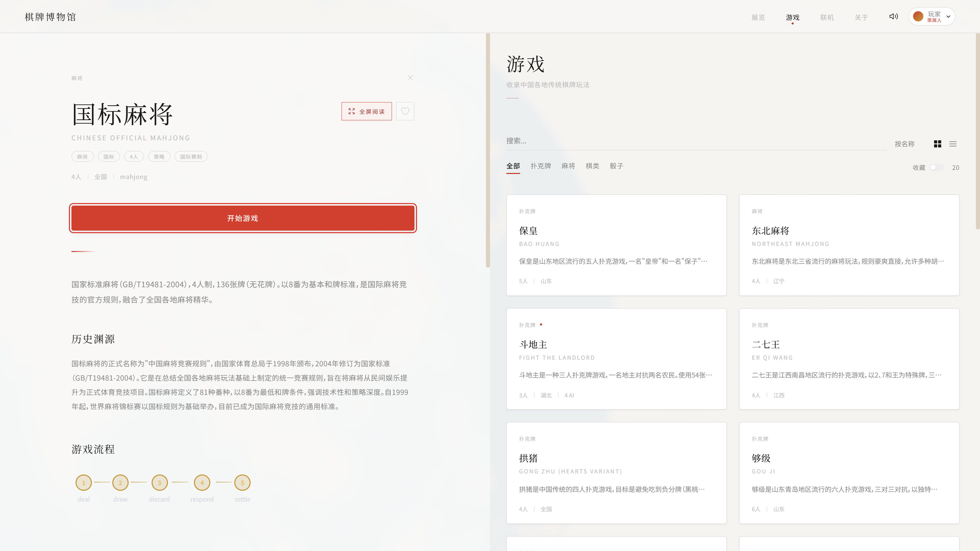Switch to grid view icon

point(937,144)
